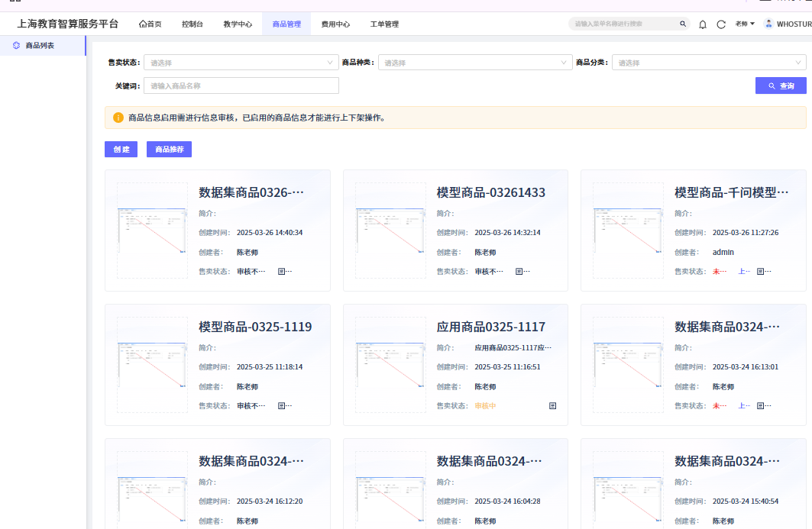Viewport: 812px width, 529px height.
Task: Click the refresh icon in header
Action: (721, 24)
